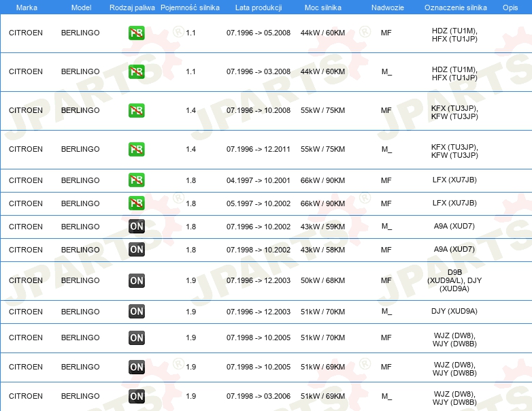Viewport: 532px width, 411px height.
Task: Select the ON diesel icon in the 43kW / 58KM row
Action: coord(136,250)
